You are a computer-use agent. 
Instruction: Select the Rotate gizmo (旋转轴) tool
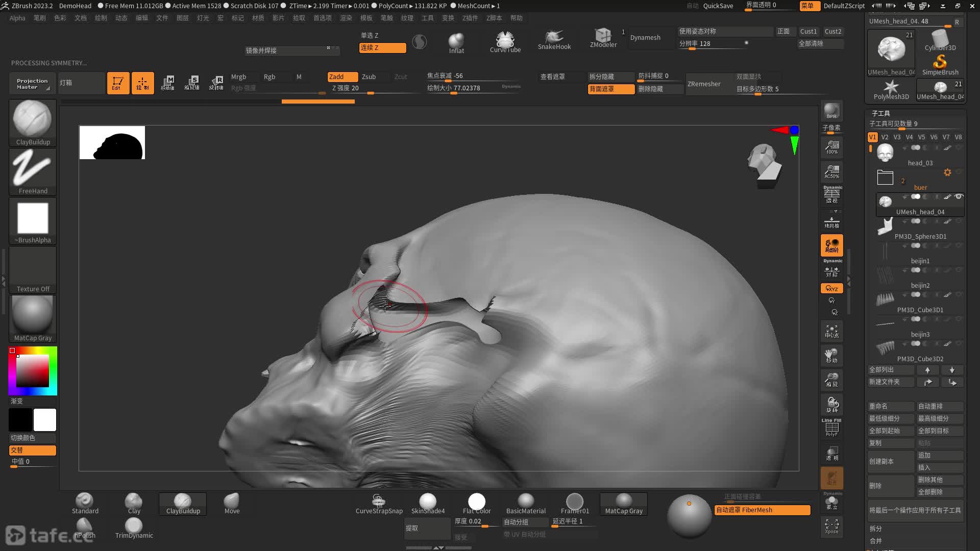pyautogui.click(x=216, y=83)
